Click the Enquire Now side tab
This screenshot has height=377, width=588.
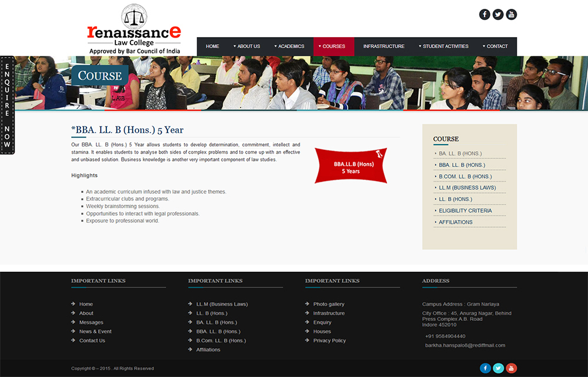[7, 105]
